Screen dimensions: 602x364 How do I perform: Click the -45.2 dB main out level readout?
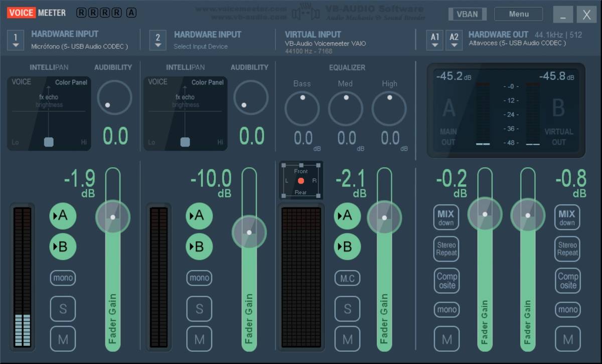click(454, 76)
